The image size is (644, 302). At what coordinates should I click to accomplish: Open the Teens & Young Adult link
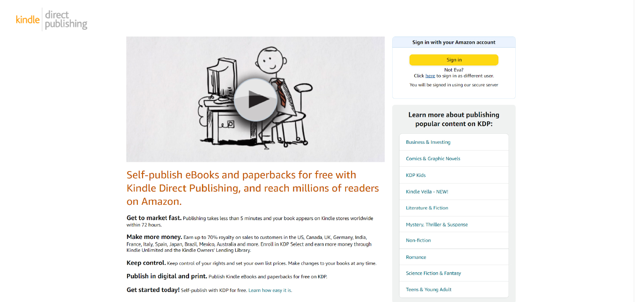(x=428, y=290)
